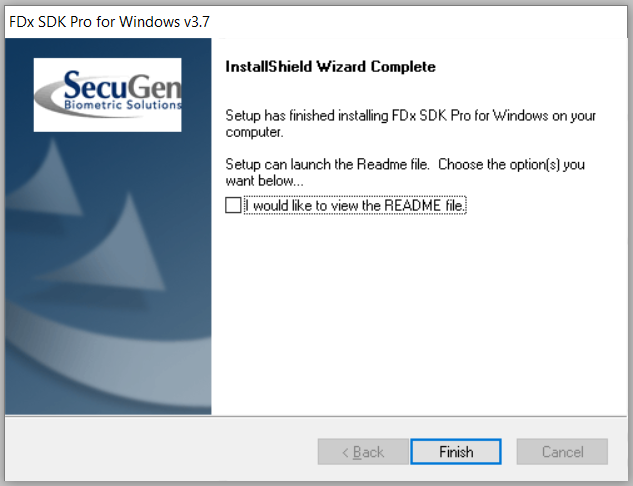Click Finish to close the wizard
633x486 pixels.
pyautogui.click(x=456, y=452)
